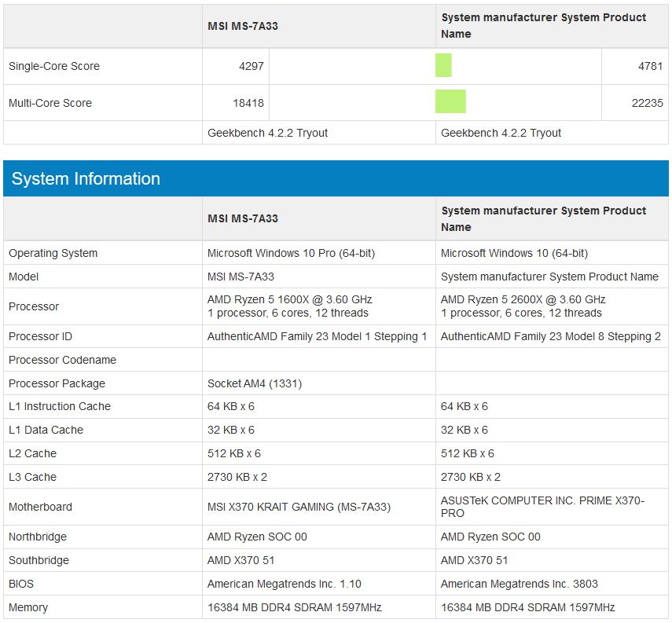Viewport: 672px width, 623px height.
Task: Select the Processor Package row label
Action: click(x=57, y=383)
